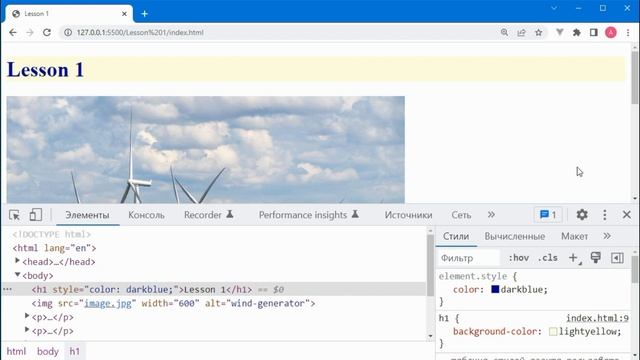
Task: Toggle computed styles sidebar icon
Action: pyautogui.click(x=617, y=258)
